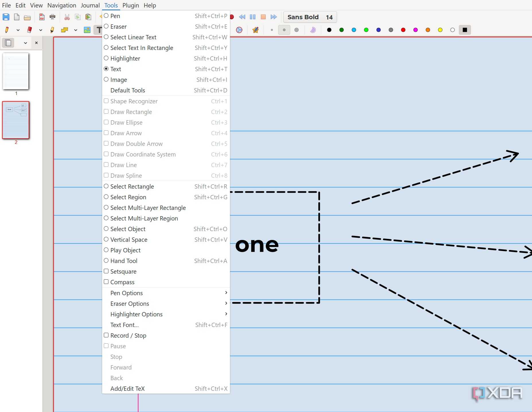Select the thin line thickness dot
The width and height of the screenshot is (532, 412).
click(272, 30)
